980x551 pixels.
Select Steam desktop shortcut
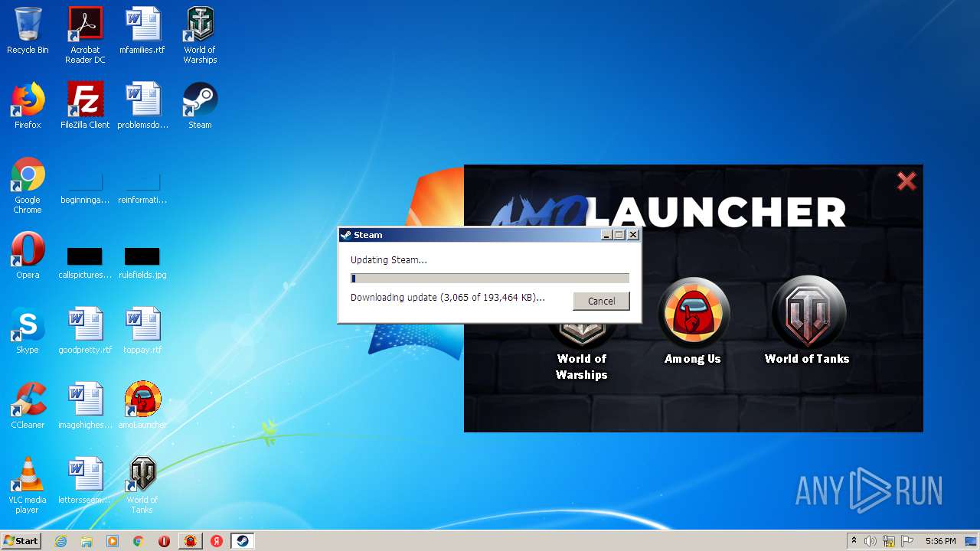200,106
